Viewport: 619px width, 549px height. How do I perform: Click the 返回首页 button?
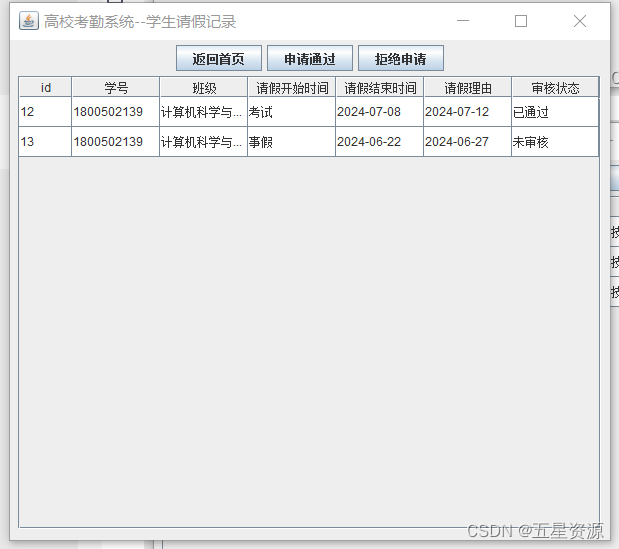point(219,58)
